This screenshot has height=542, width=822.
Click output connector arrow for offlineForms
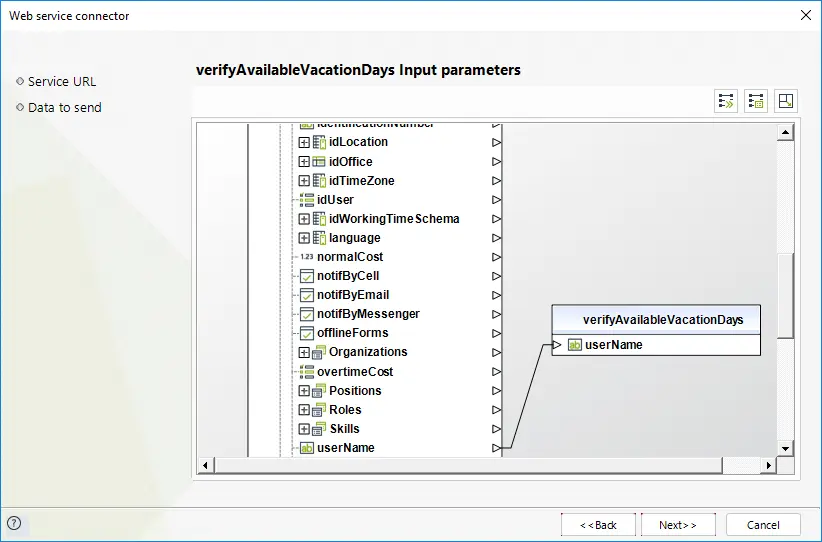tap(496, 333)
